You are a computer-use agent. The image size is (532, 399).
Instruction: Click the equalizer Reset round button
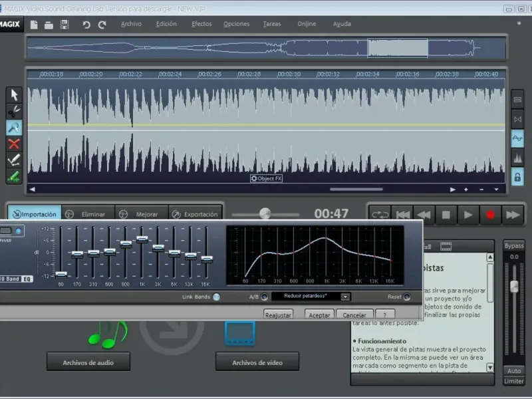(x=407, y=297)
